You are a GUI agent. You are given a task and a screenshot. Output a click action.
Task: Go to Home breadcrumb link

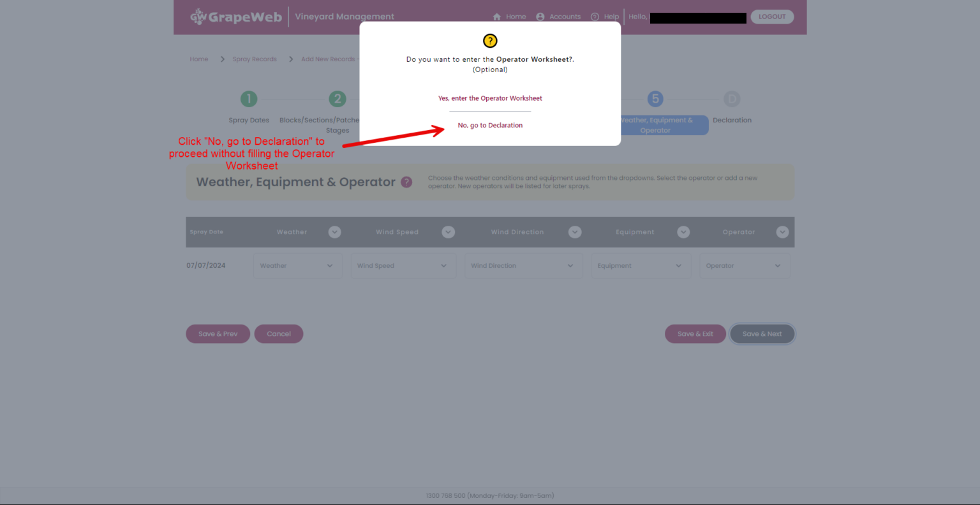coord(199,59)
